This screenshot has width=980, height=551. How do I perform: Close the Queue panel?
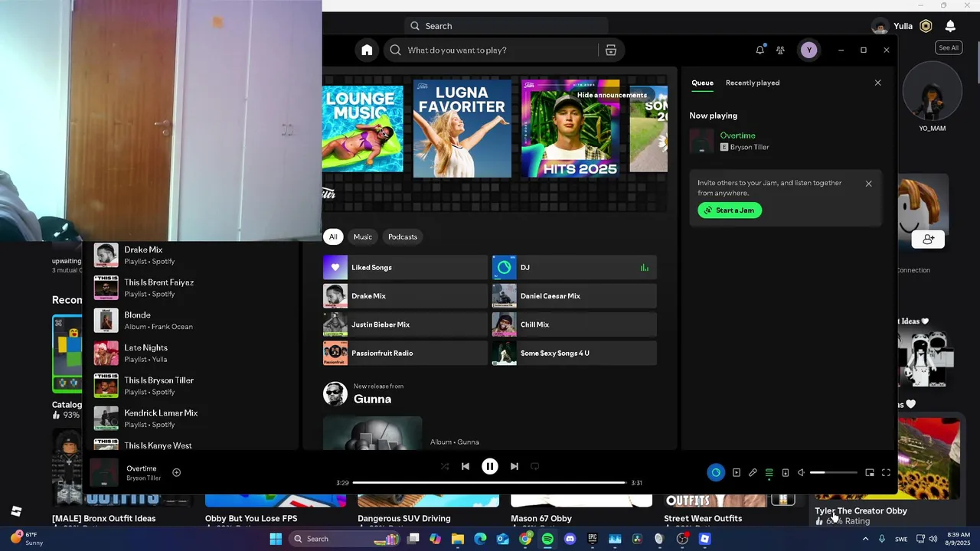878,83
